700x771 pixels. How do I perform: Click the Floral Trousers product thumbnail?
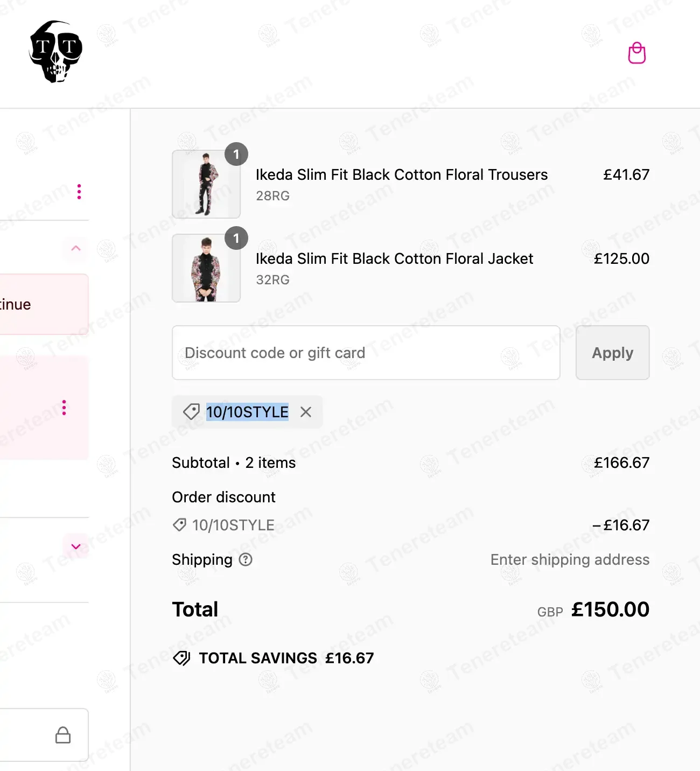[x=206, y=184]
